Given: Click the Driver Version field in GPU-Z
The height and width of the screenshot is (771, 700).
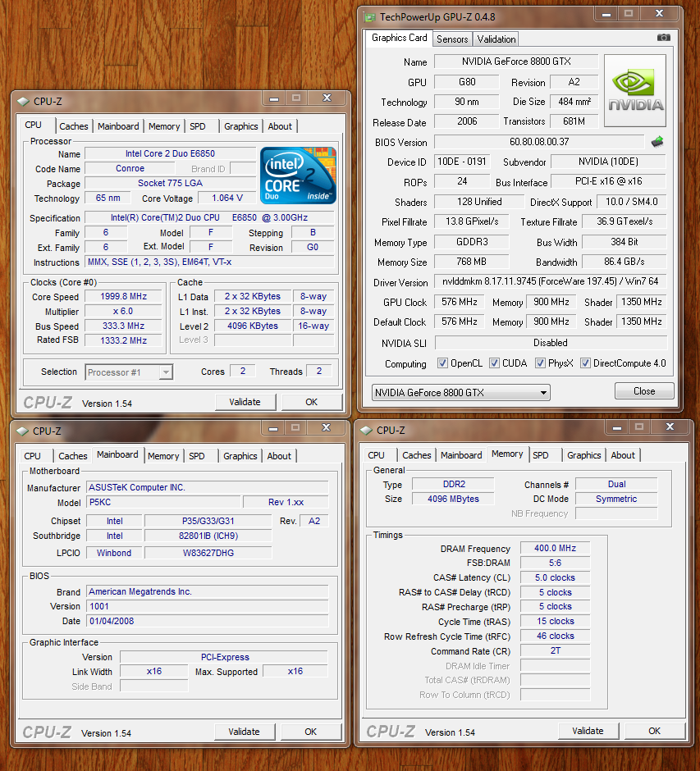Looking at the screenshot, I should tap(550, 282).
